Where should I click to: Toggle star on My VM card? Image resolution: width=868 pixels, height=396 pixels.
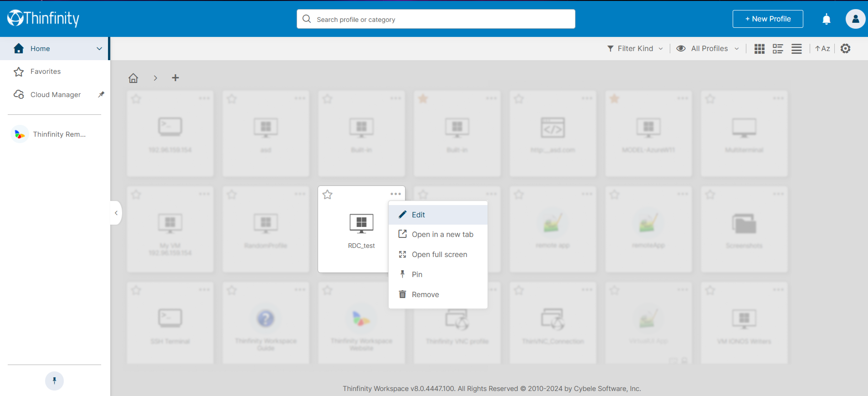(x=136, y=194)
